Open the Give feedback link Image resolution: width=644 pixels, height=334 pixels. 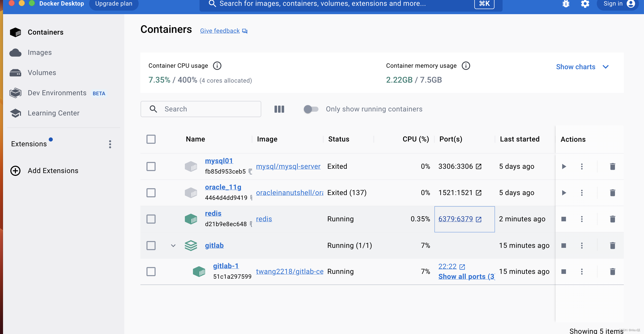coord(220,31)
